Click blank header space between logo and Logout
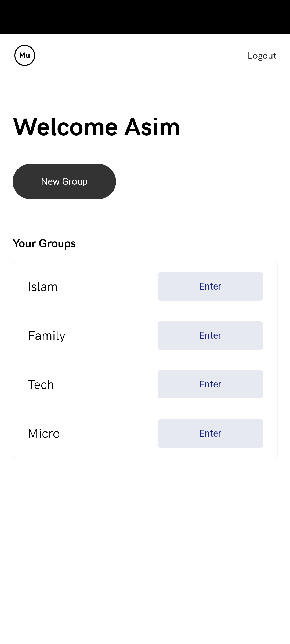This screenshot has height=644, width=290. 140,56
